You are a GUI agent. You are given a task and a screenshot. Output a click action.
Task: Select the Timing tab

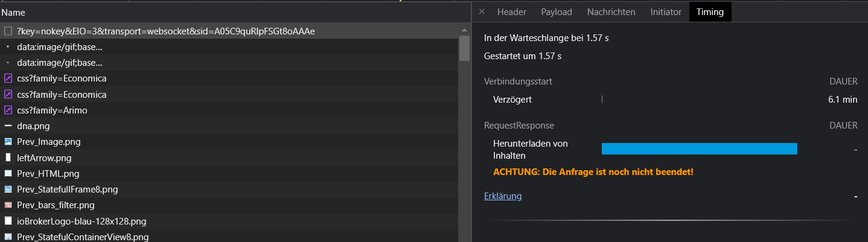710,11
